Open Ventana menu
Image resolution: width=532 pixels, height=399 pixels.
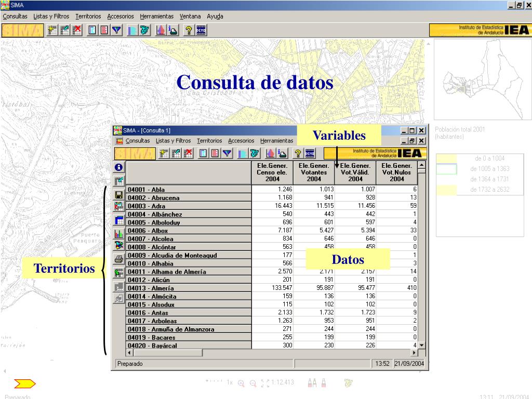190,16
